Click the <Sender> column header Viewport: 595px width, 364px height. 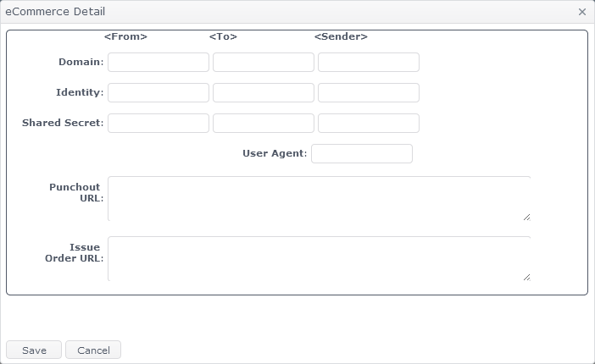[x=341, y=36]
